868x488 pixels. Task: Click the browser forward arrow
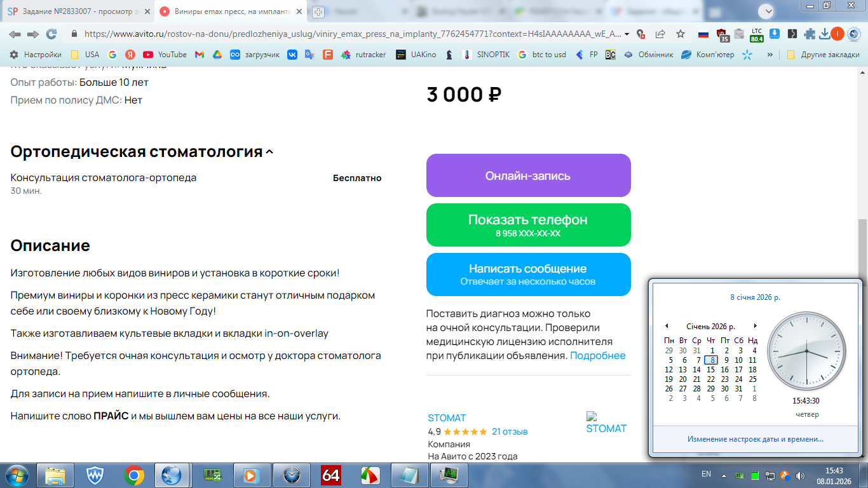coord(33,34)
